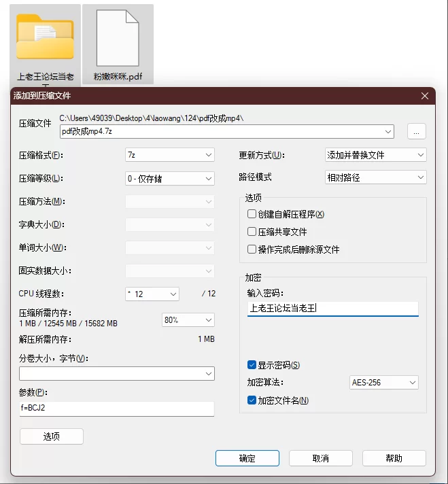
Task: Uncheck 显示密码 checkbox
Action: [x=252, y=365]
